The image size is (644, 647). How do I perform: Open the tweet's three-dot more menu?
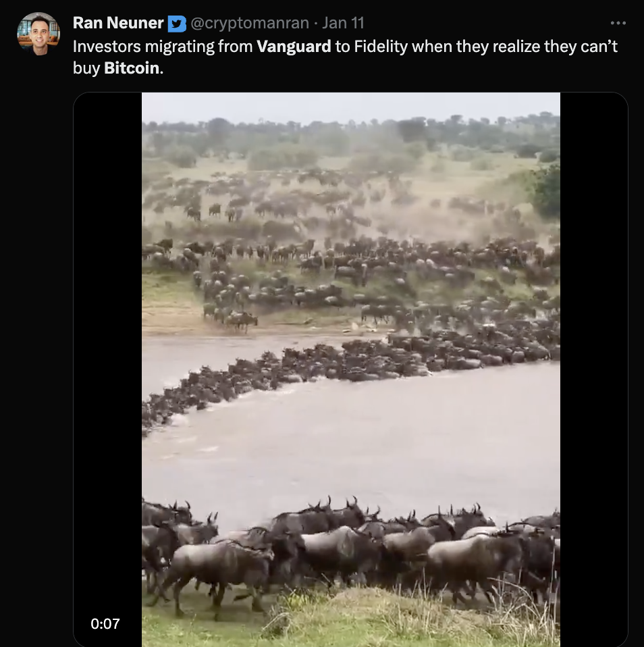[618, 23]
